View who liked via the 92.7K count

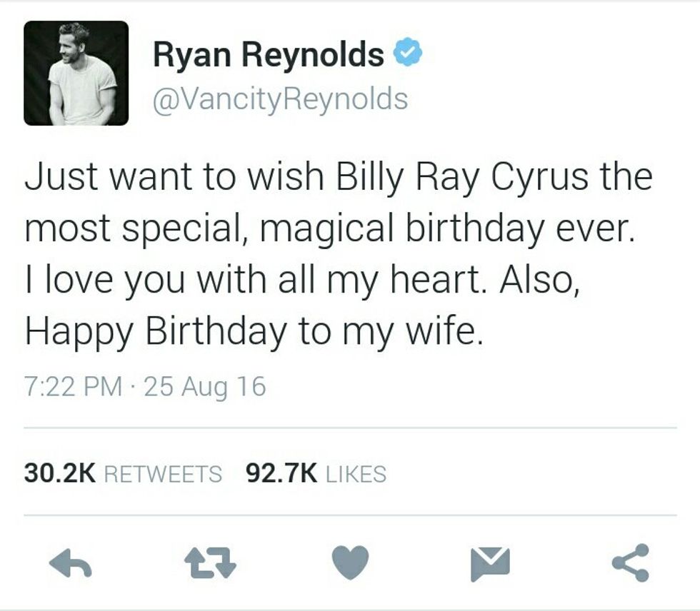pyautogui.click(x=281, y=473)
